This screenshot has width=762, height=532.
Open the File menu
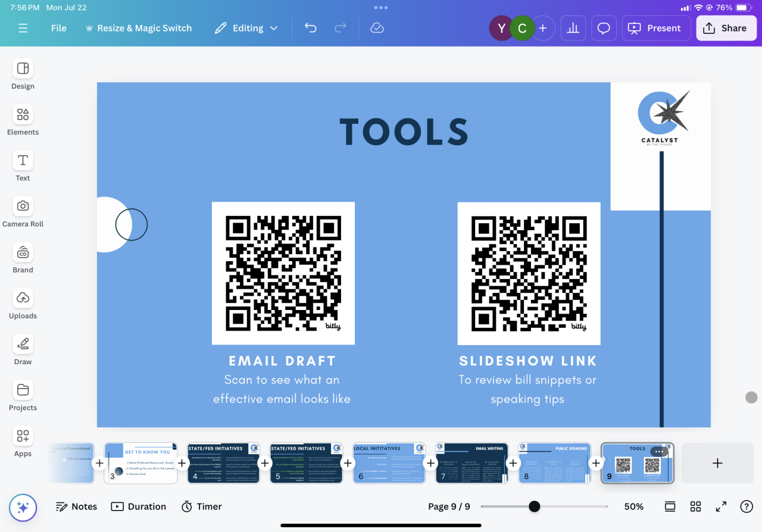pyautogui.click(x=59, y=28)
